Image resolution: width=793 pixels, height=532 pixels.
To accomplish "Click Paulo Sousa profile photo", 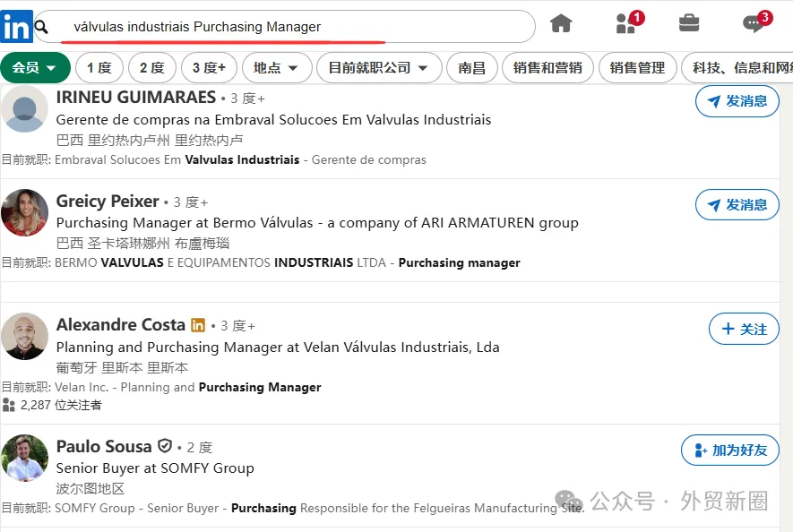I will coord(24,458).
